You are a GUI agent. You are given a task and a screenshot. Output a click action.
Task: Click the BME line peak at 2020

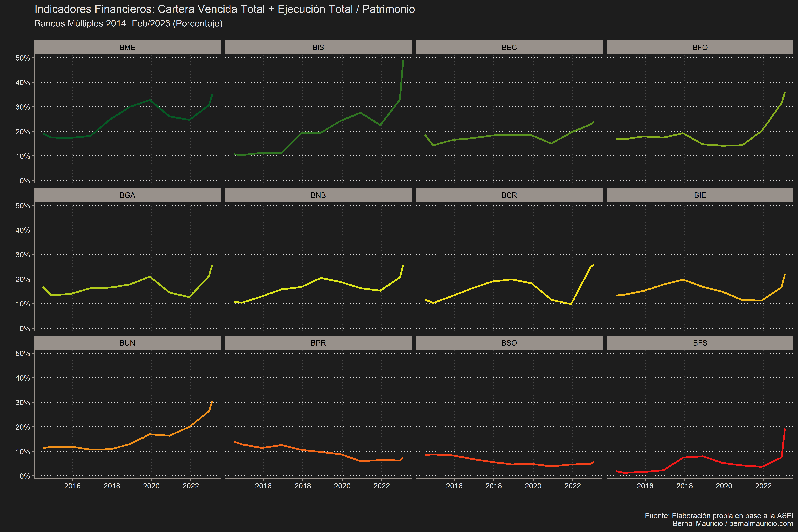point(150,100)
